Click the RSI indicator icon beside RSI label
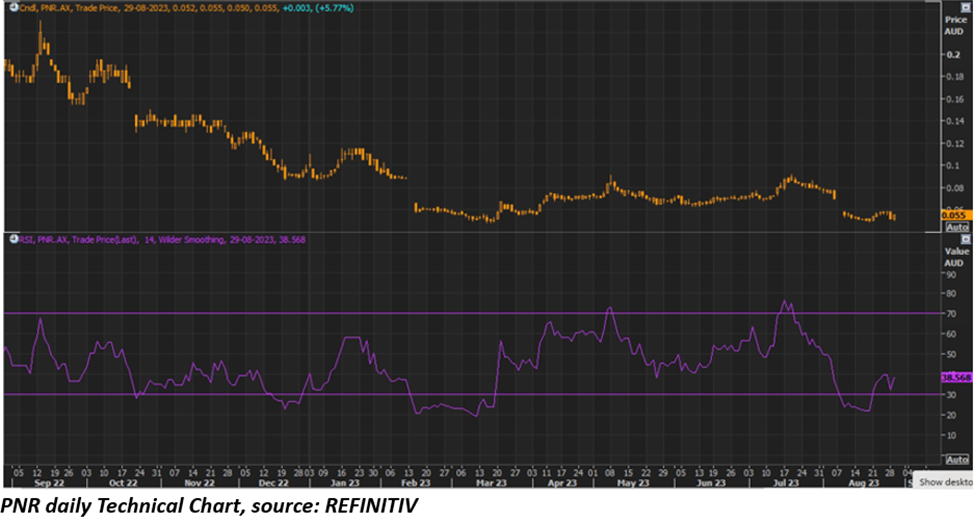 14,239
